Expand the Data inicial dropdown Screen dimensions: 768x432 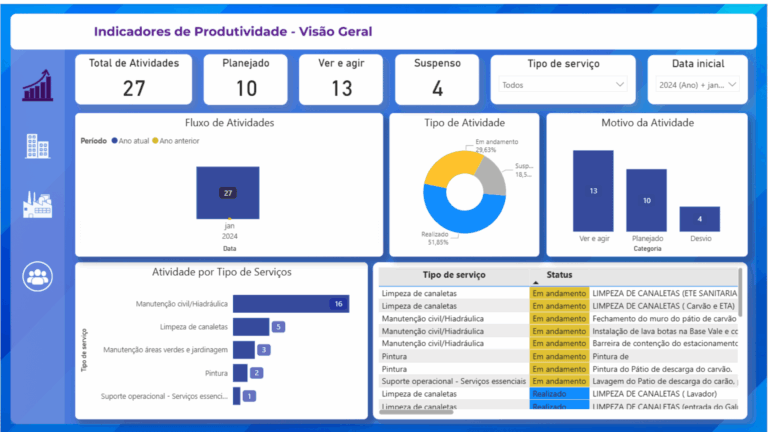[x=697, y=85]
